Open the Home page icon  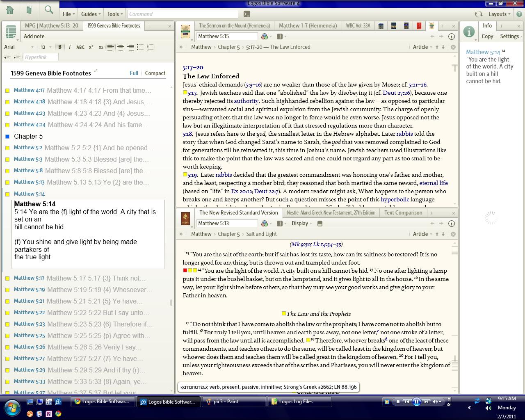(x=10, y=10)
